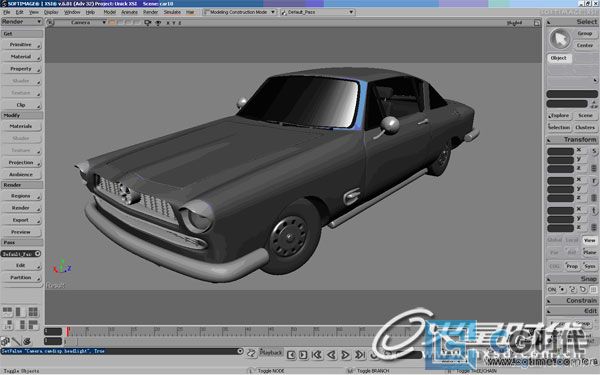The height and width of the screenshot is (375, 600).
Task: Click the timeline ruler at frame 50
Action: tap(293, 331)
